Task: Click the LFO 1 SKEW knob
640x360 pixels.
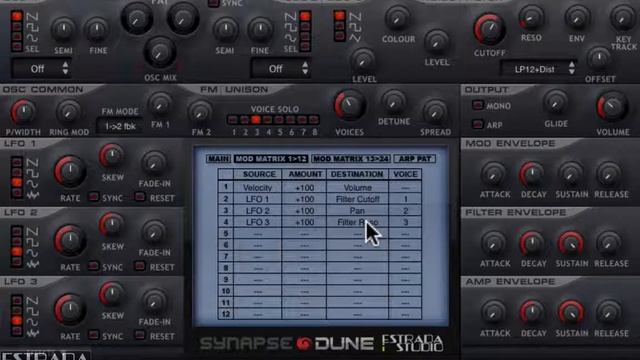Action: tap(111, 156)
